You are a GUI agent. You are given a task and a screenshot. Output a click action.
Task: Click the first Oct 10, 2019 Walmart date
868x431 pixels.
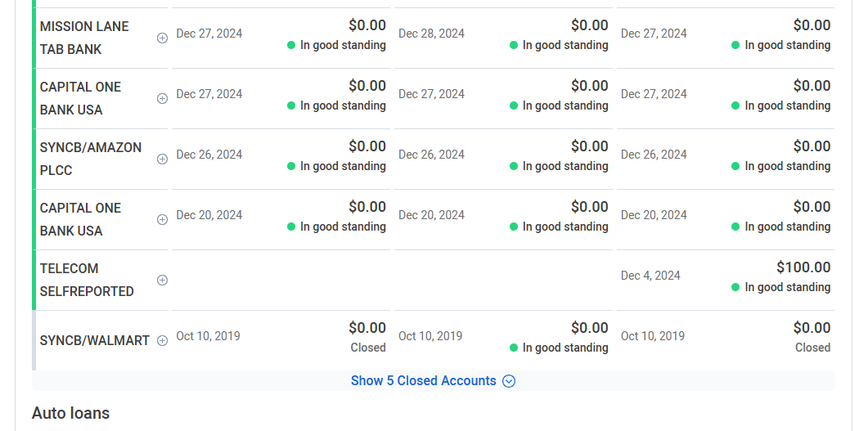click(x=208, y=336)
